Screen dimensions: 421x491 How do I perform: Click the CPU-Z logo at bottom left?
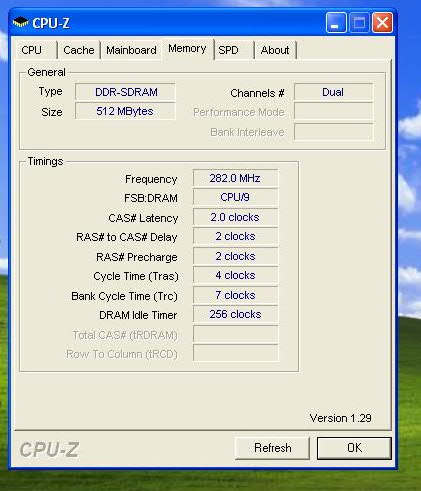coord(49,450)
